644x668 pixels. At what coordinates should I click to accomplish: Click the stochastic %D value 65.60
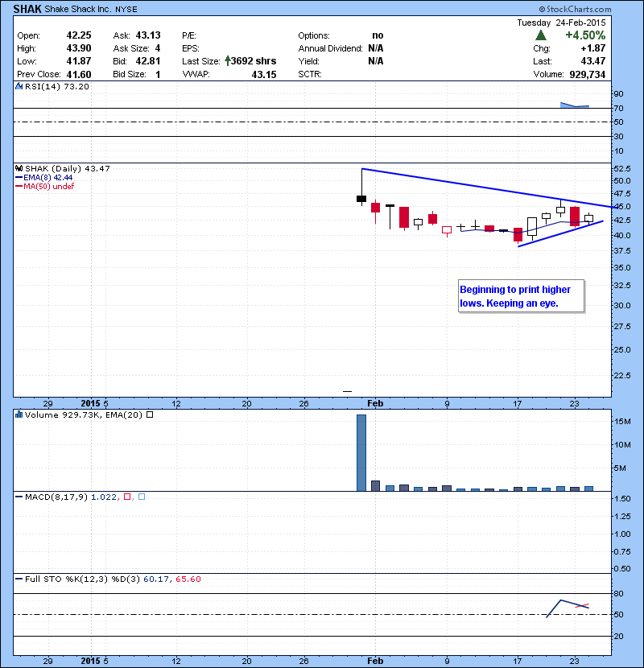188,579
